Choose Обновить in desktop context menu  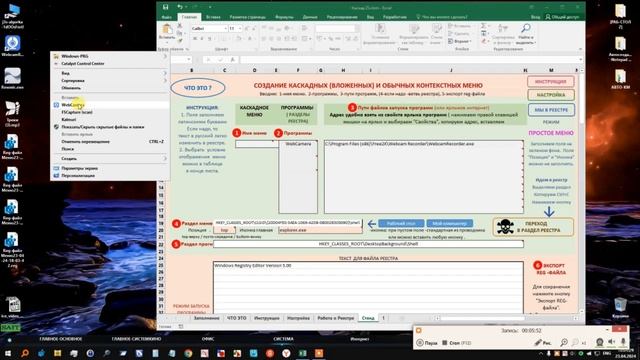(110, 88)
